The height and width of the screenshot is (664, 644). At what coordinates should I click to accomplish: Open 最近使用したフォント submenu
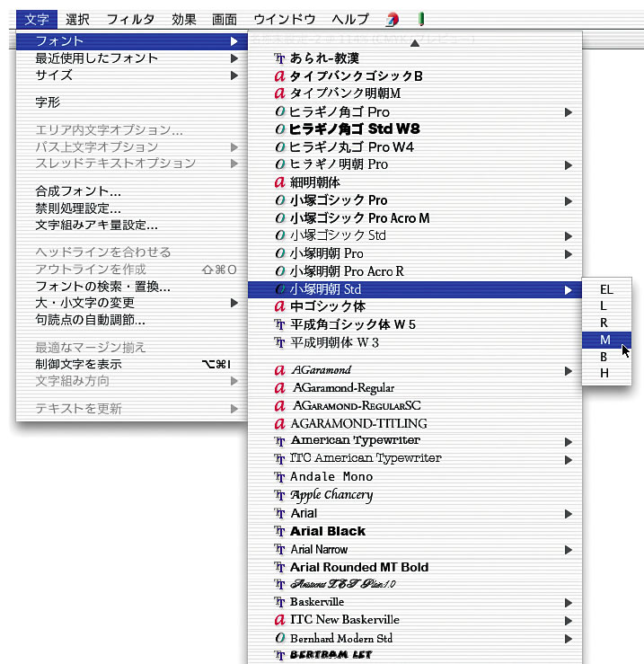pos(132,58)
